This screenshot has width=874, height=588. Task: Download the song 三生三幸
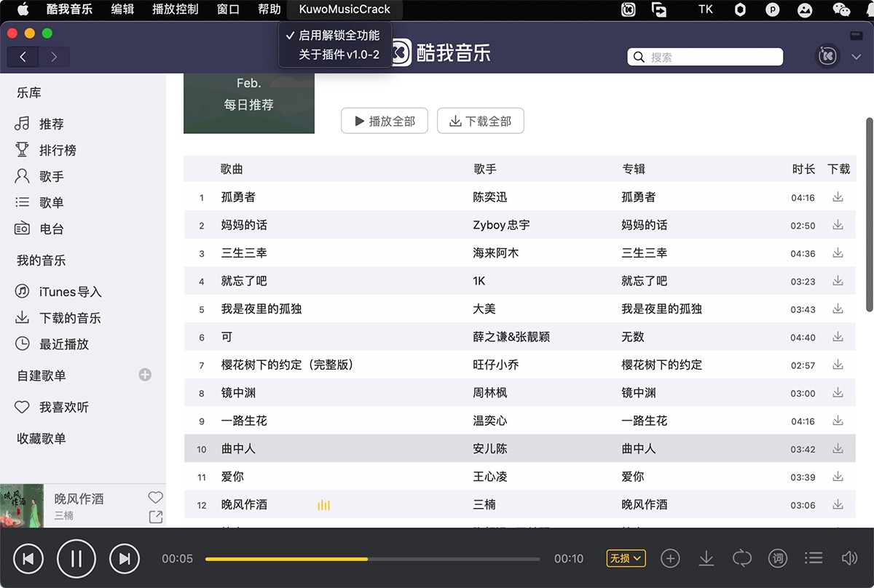tap(838, 253)
